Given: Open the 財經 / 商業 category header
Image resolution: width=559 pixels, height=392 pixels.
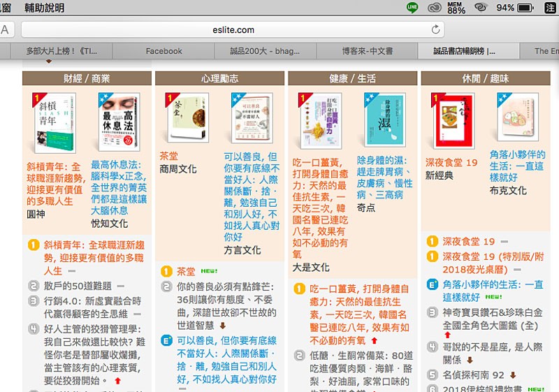Looking at the screenshot, I should [x=87, y=78].
